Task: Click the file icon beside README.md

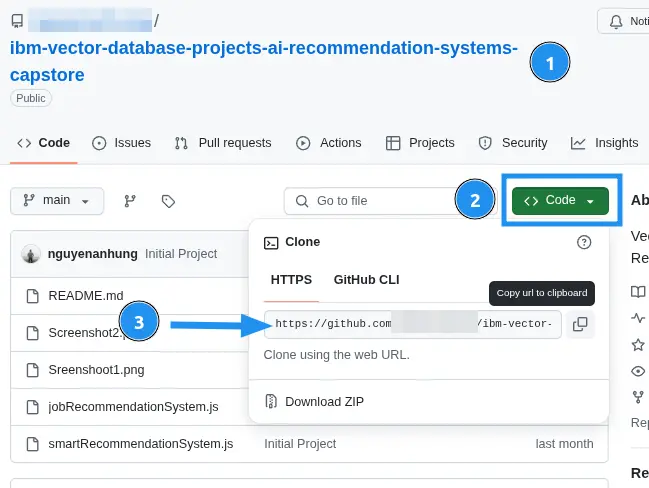Action: [x=33, y=296]
